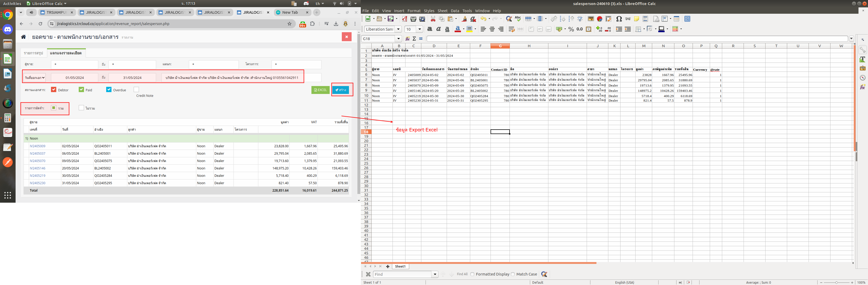Click the blue สร้าง button
The height and width of the screenshot is (285, 868).
[x=341, y=90]
